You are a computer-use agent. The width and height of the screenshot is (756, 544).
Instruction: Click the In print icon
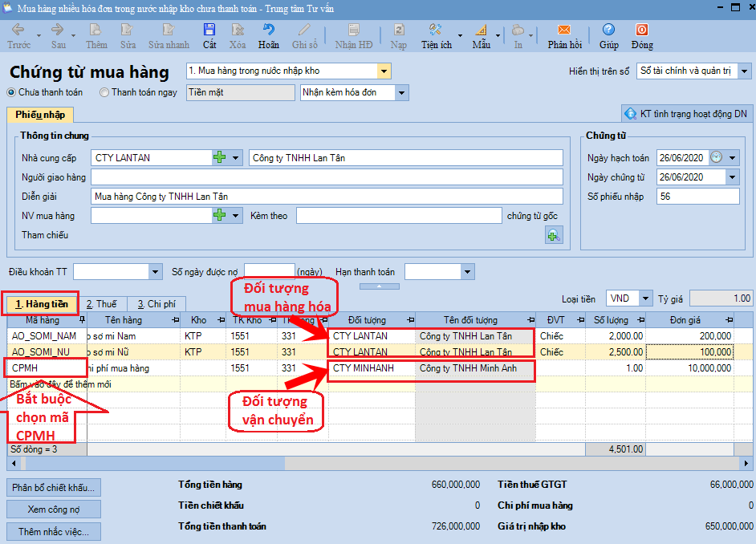pos(518,36)
